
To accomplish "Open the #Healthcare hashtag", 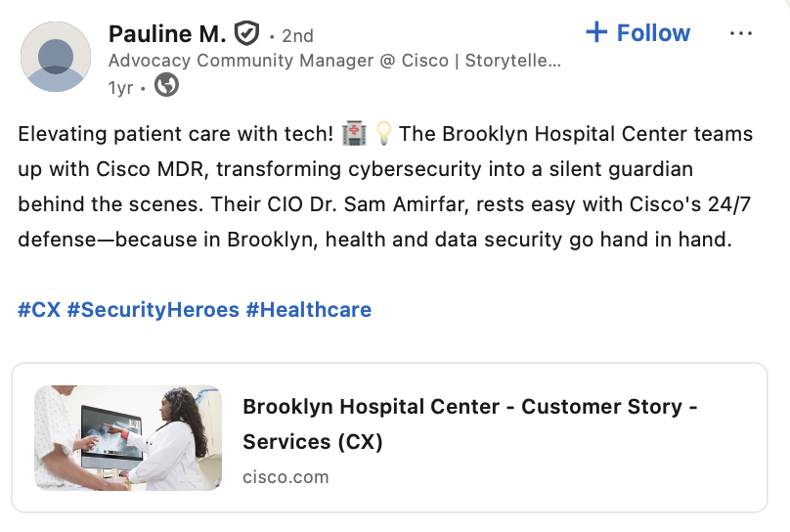I will click(x=308, y=309).
